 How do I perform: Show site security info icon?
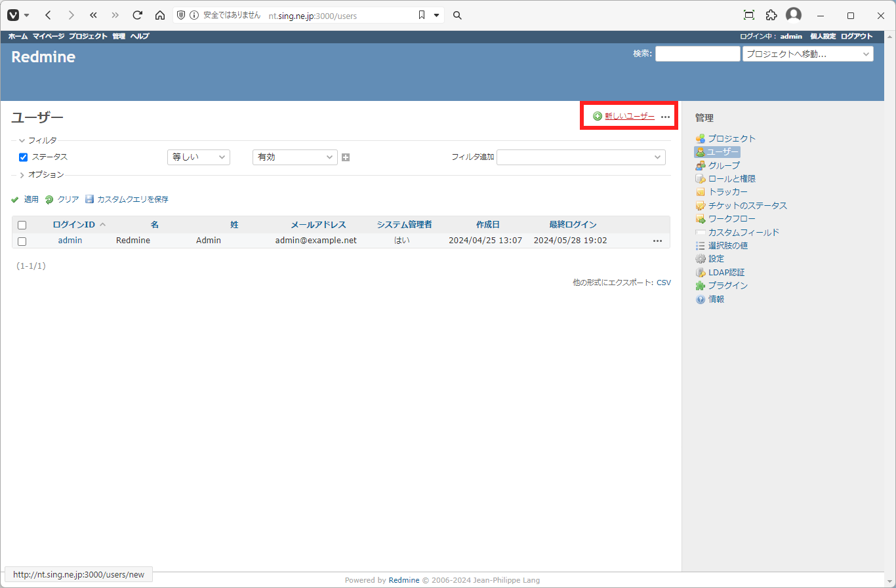[x=194, y=15]
